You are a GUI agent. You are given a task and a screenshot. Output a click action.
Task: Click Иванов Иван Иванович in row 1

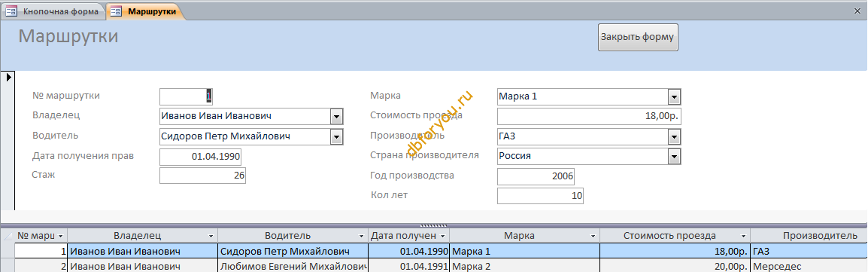143,252
